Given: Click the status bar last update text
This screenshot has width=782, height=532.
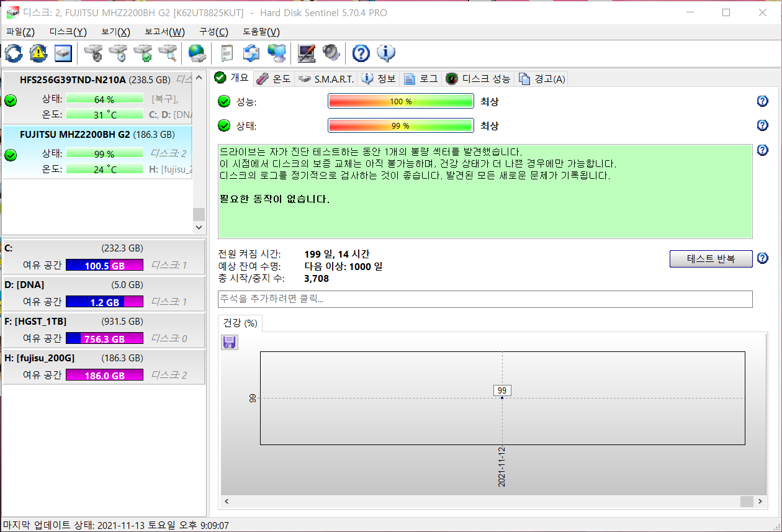Looking at the screenshot, I should [x=116, y=525].
